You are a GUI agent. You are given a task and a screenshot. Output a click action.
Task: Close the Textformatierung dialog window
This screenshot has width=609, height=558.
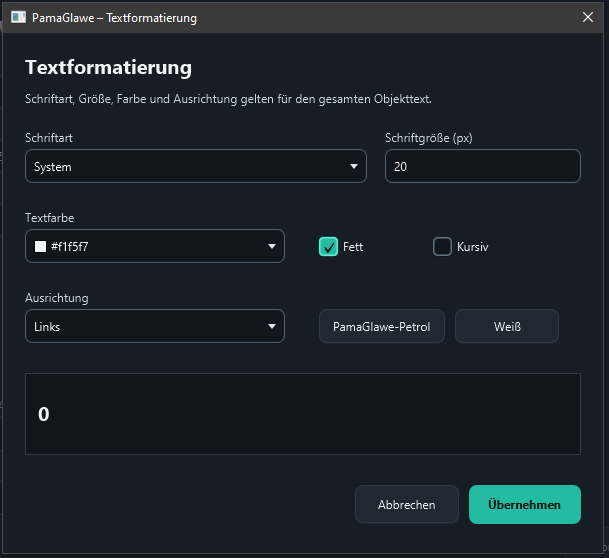point(588,17)
